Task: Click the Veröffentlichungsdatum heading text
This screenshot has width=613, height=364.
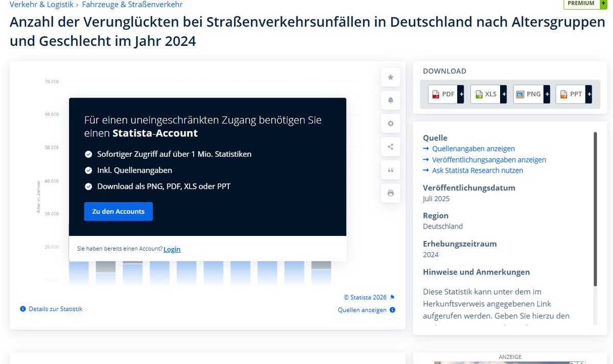Action: click(469, 187)
